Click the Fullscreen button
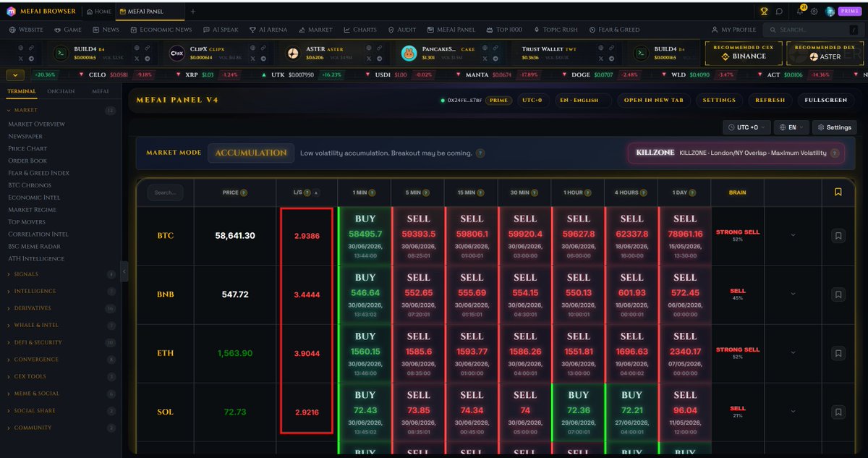 click(825, 101)
